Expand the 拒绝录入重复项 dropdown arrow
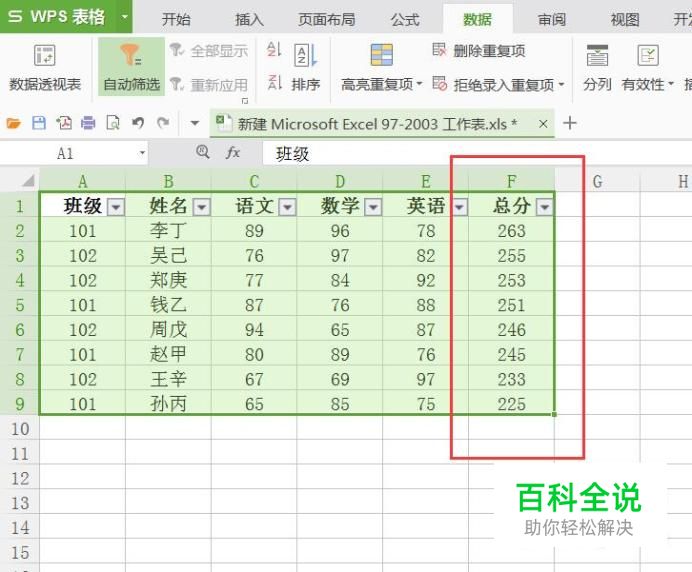The width and height of the screenshot is (692, 572). click(x=561, y=84)
